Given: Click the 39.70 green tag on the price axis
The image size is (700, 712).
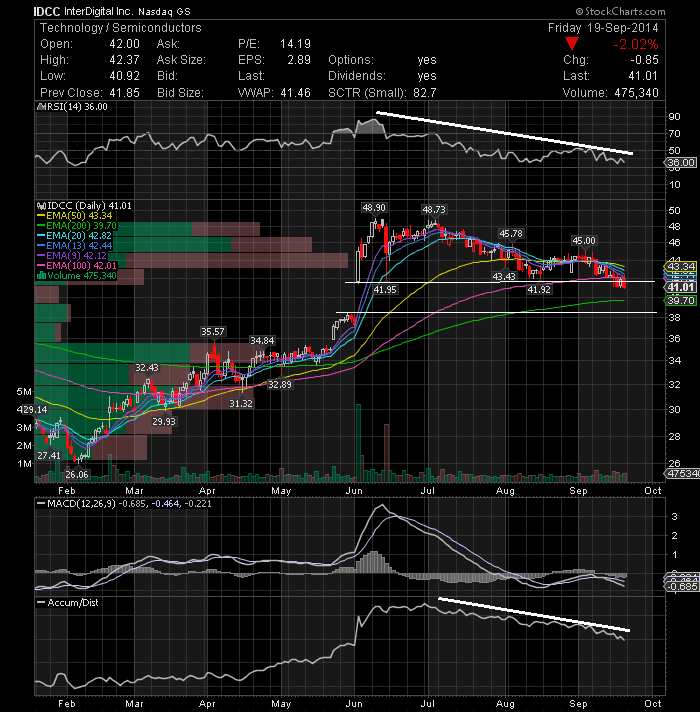Looking at the screenshot, I should [680, 301].
